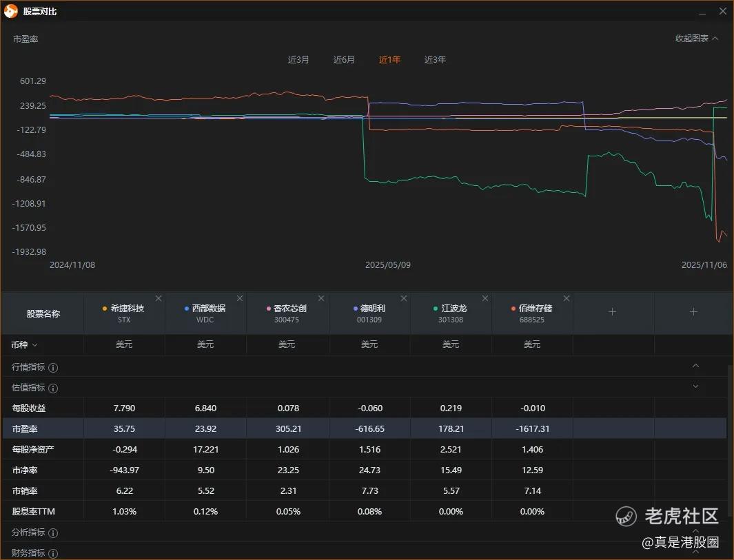This screenshot has width=734, height=560.
Task: Close the 股票对比 window
Action: pyautogui.click(x=723, y=11)
